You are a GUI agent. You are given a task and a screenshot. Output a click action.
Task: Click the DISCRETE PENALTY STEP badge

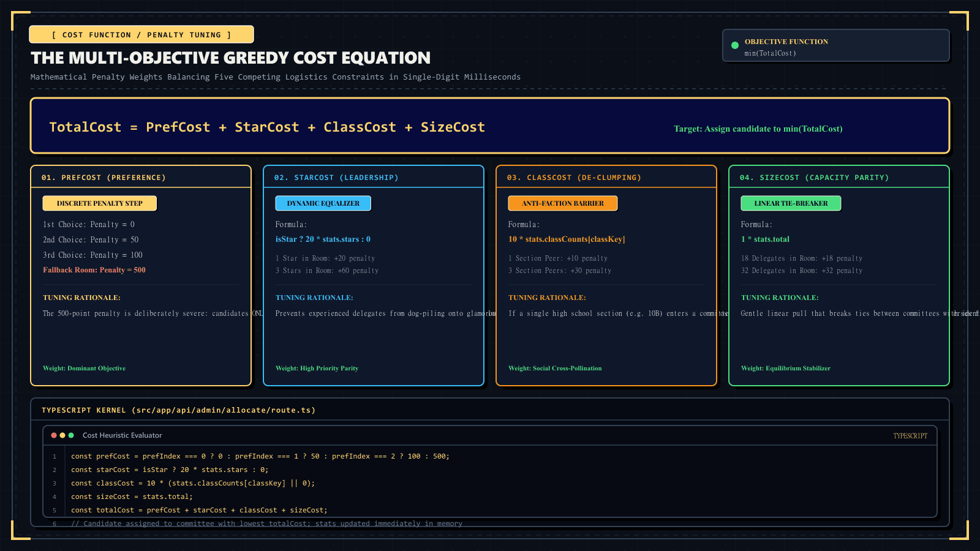click(x=100, y=203)
